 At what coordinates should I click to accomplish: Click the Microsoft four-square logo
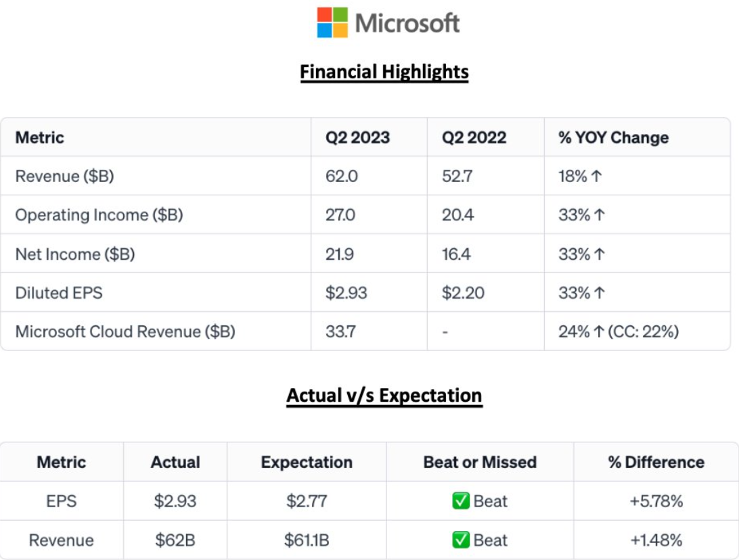coord(332,22)
